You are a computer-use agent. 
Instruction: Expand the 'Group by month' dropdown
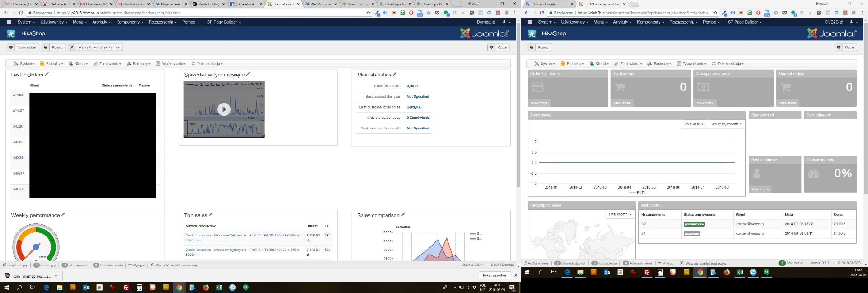click(x=726, y=124)
